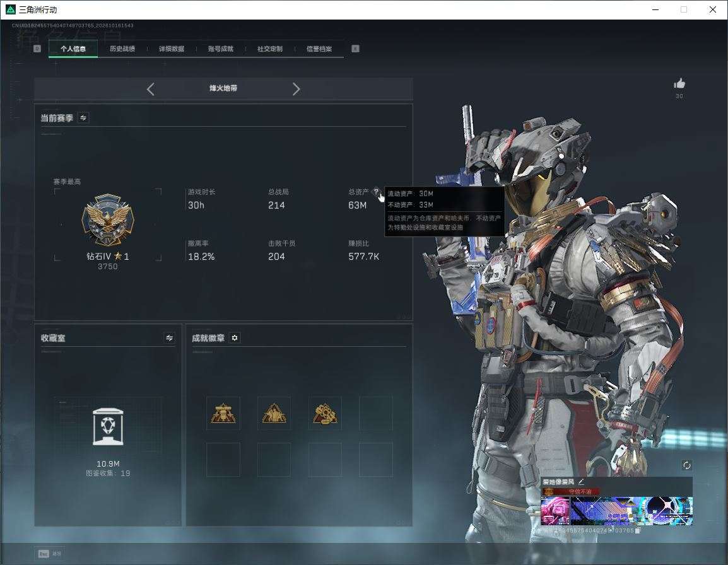This screenshot has height=565, width=728.
Task: Click the blue player card banner
Action: (631, 511)
